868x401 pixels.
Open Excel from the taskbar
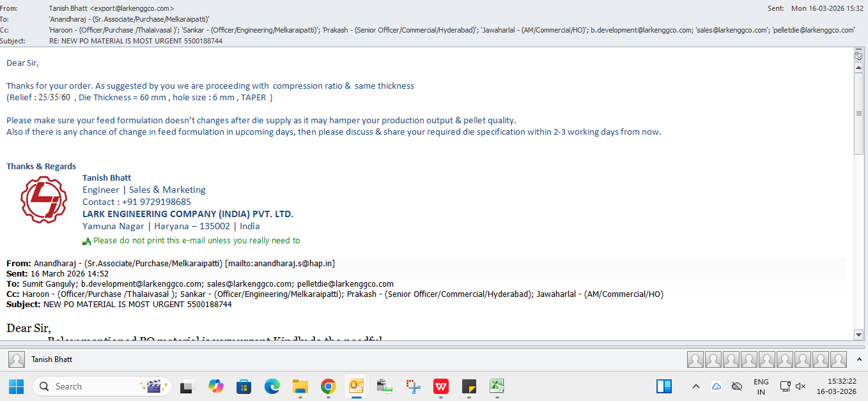497,386
